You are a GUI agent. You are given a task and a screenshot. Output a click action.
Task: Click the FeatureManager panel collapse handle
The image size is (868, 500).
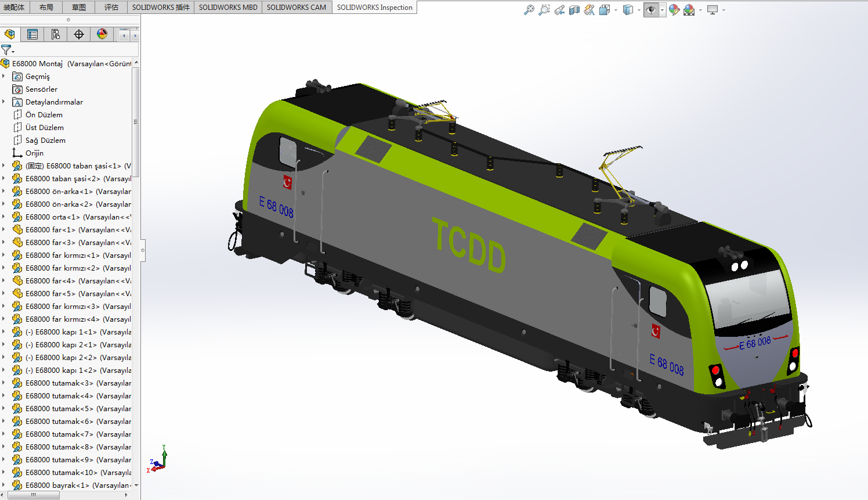point(142,251)
